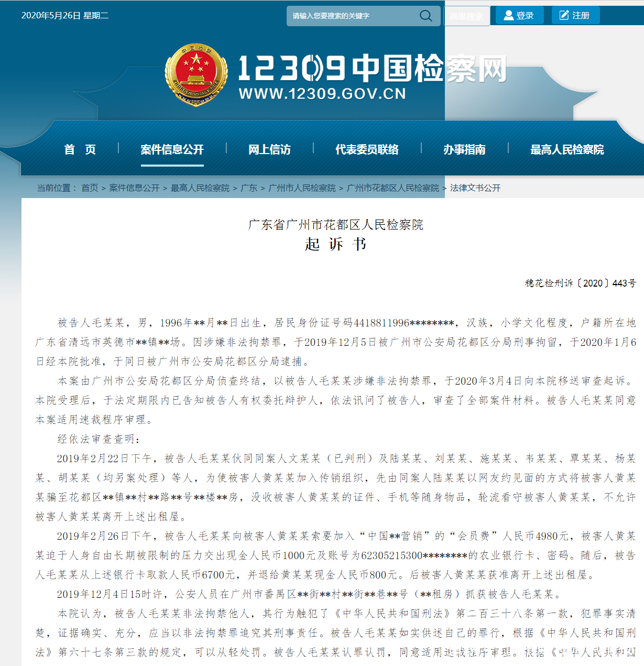Open the 最高人民检察院 menu item
Viewport: 644px width, 666px height.
[567, 150]
